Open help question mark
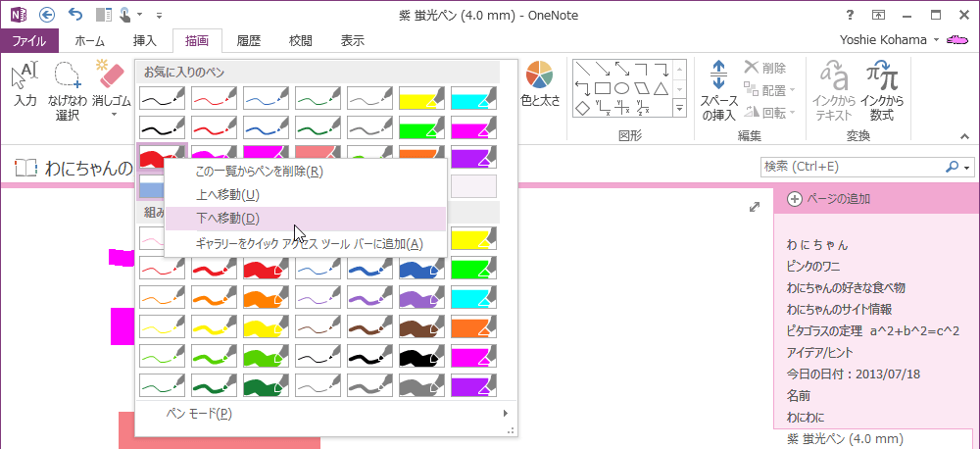 click(x=850, y=15)
